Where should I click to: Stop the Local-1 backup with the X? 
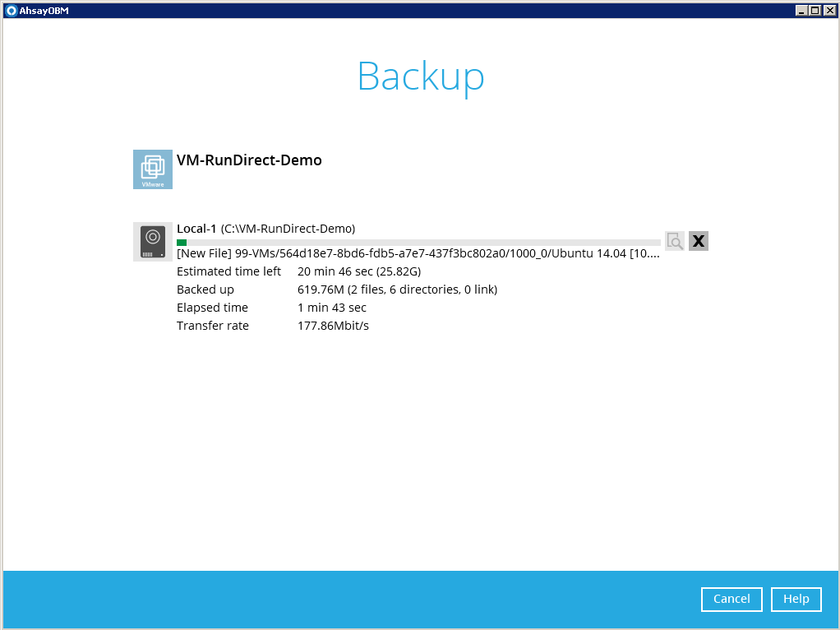click(x=699, y=241)
